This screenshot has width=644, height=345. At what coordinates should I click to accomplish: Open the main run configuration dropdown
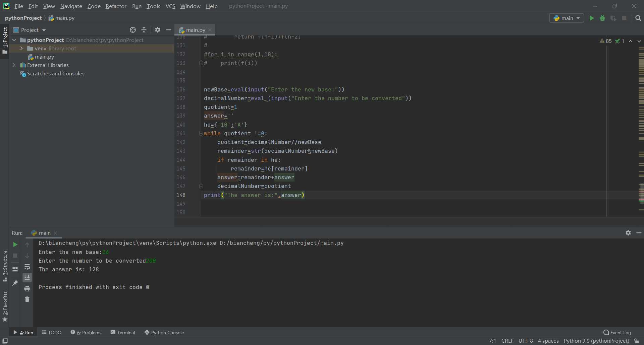567,18
